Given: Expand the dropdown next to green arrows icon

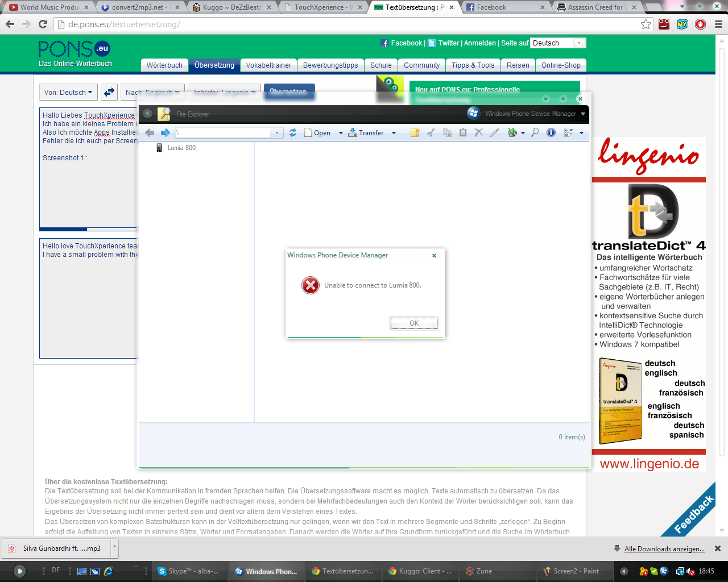Looking at the screenshot, I should tap(523, 133).
